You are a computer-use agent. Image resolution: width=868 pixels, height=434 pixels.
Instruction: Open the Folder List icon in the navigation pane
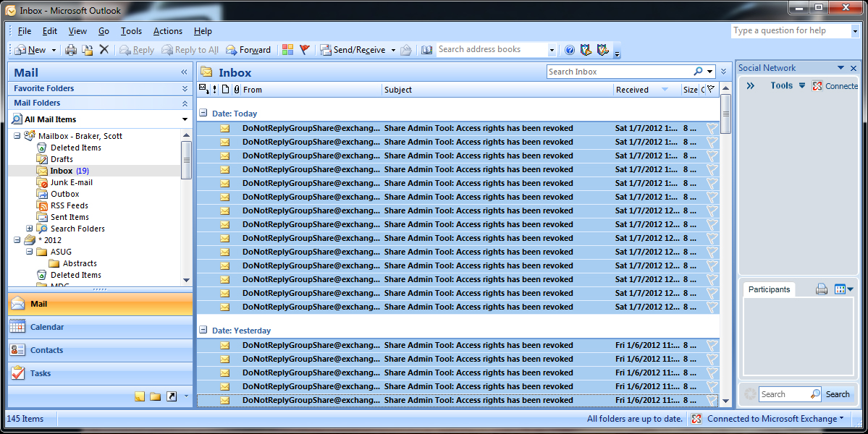click(156, 396)
